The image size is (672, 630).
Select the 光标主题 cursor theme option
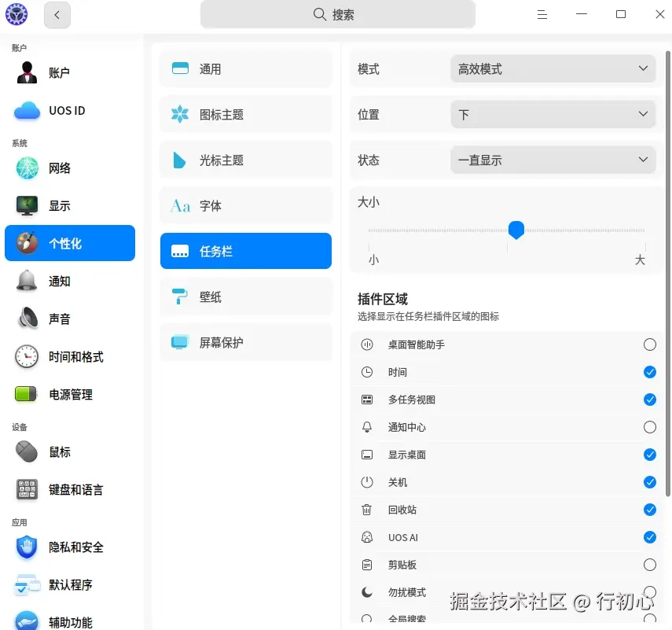245,160
